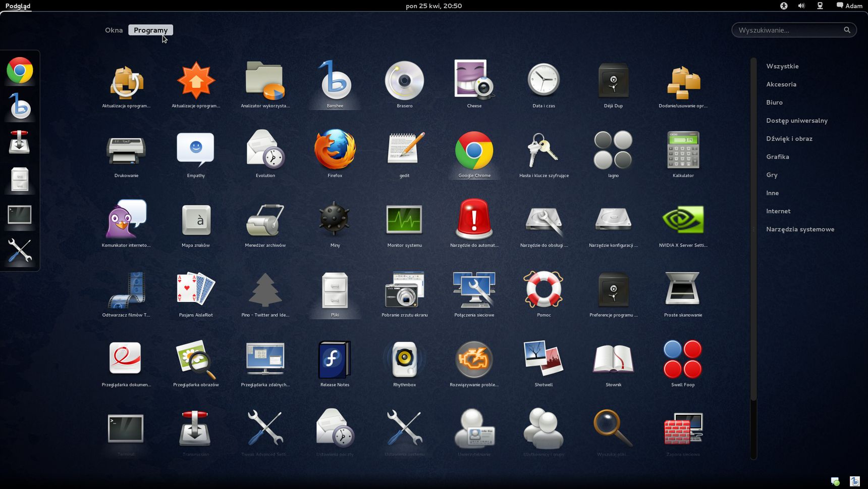Filter by Grafika category
The image size is (868, 489).
pyautogui.click(x=777, y=157)
